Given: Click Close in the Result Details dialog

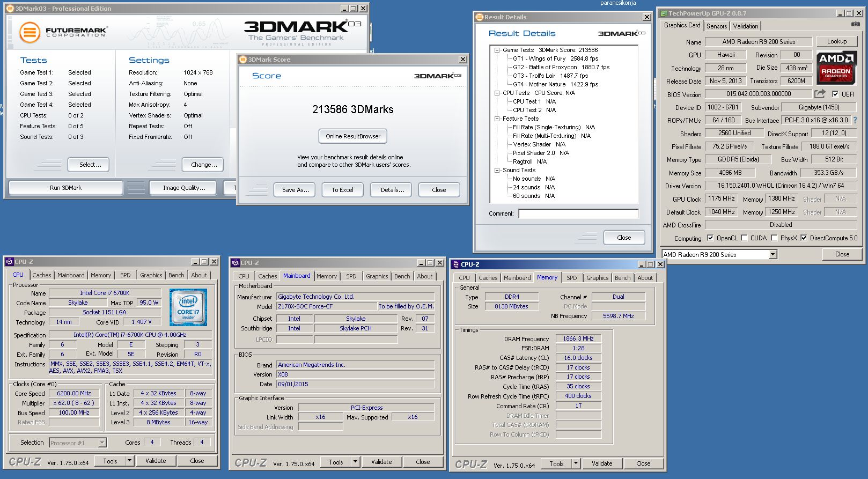Looking at the screenshot, I should click(x=624, y=238).
